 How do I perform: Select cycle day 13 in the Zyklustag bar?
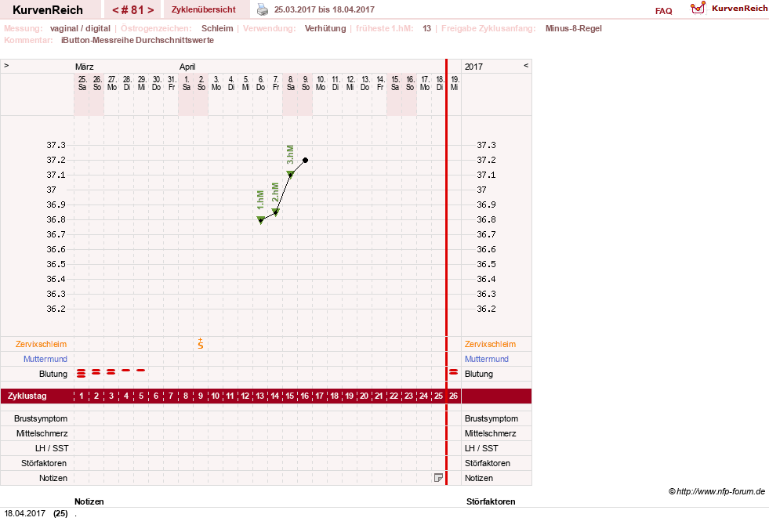[x=260, y=396]
